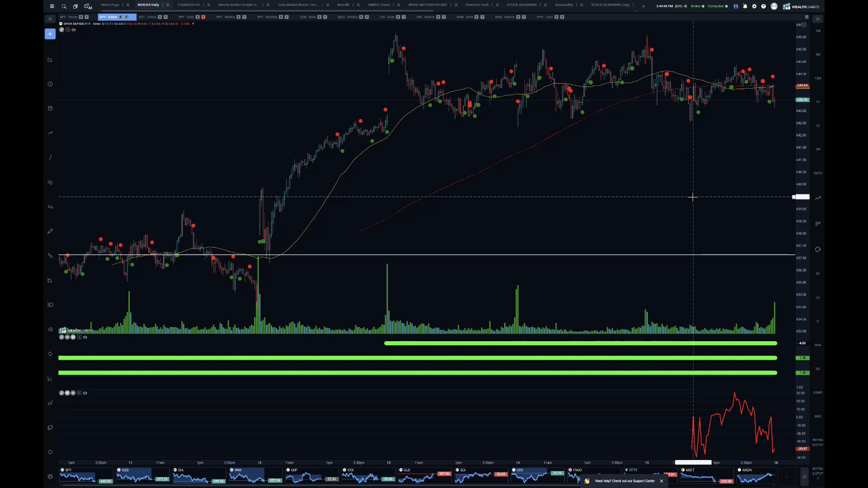Click the help question mark icon
Image resolution: width=868 pixels, height=488 pixels.
pos(764,6)
